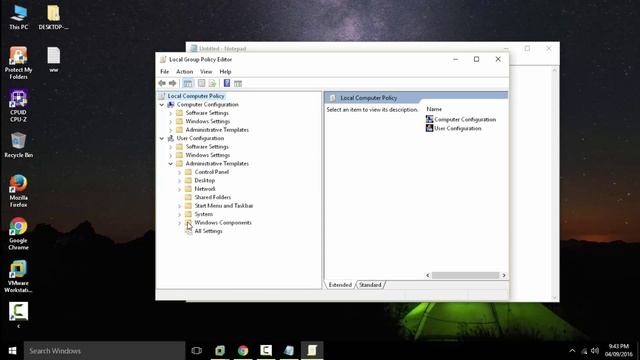Select the Control Panel tree item

point(211,172)
